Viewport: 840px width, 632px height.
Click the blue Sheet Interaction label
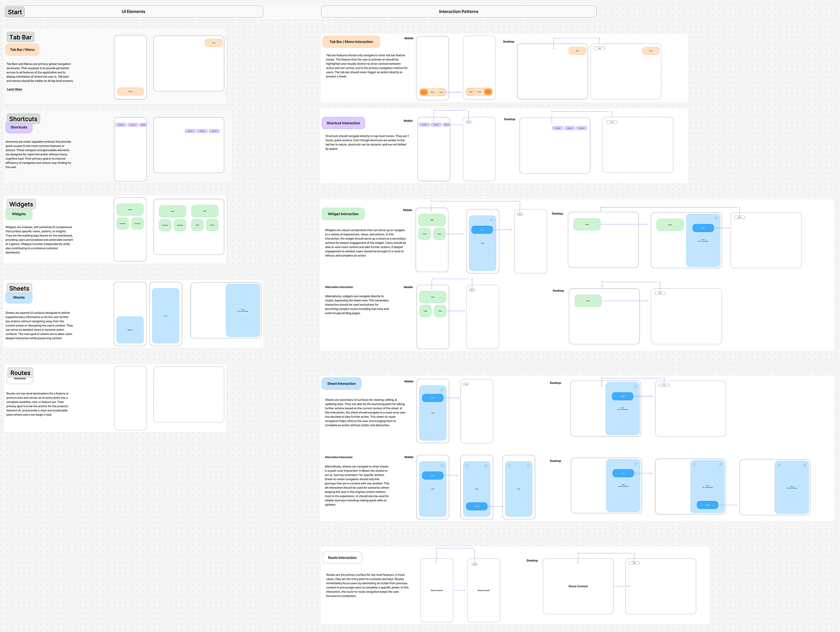[341, 384]
